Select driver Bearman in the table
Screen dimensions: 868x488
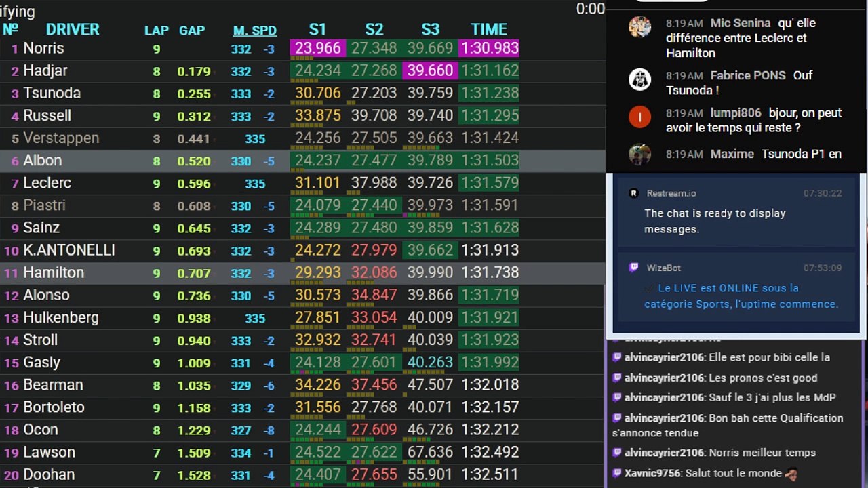pos(53,384)
